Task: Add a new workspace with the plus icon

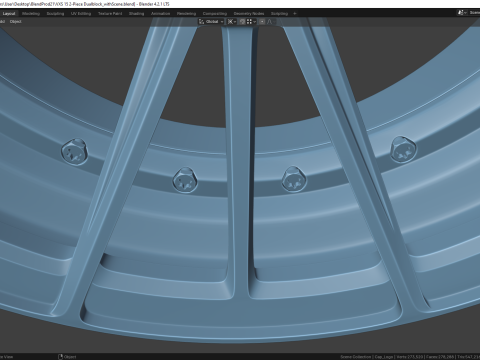Action: pyautogui.click(x=295, y=14)
